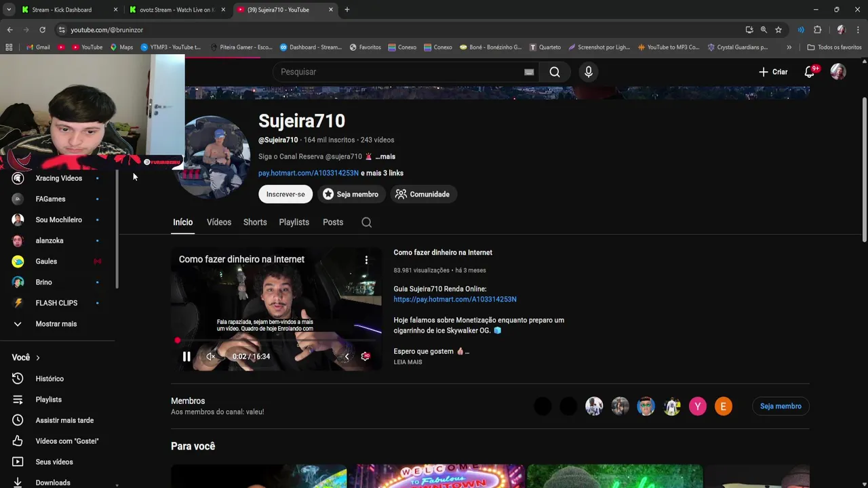Open "e mais 3 links"
Screen dimensions: 868x488
pyautogui.click(x=382, y=174)
